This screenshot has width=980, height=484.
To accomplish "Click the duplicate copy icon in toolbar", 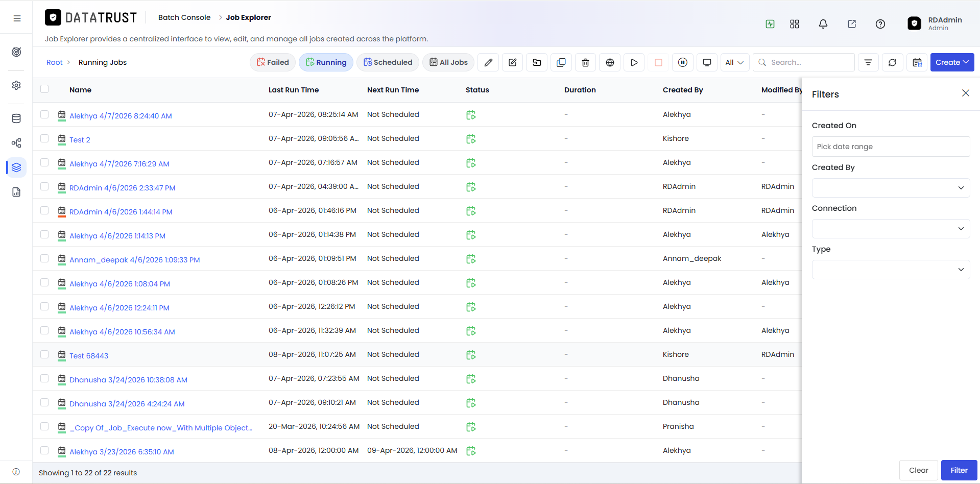I will pos(561,62).
